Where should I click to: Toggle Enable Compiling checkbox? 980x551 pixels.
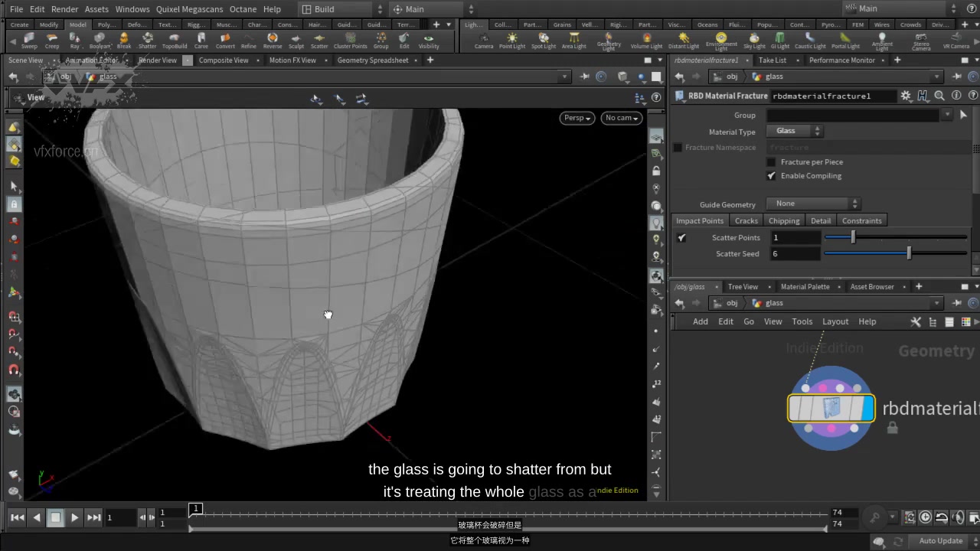click(771, 176)
